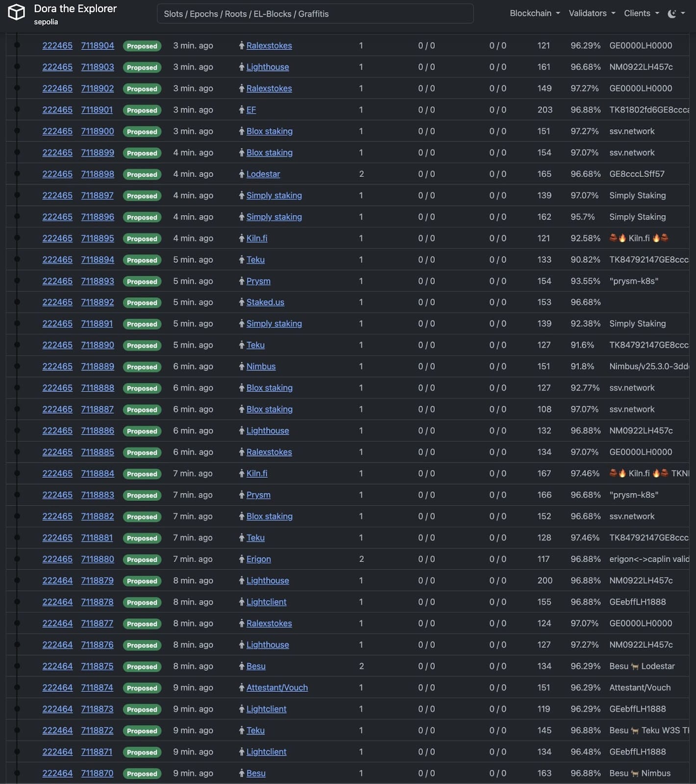Click the timeline dot for slot 7118895
Viewport: 696px width, 784px height.
tap(17, 238)
